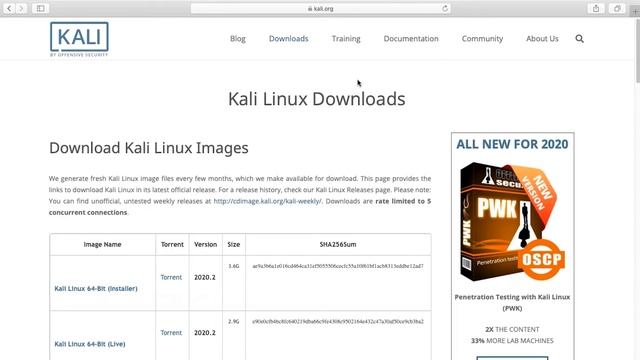640x360 pixels.
Task: Download Kali Linux 64-Bit (Installer)
Action: (96, 289)
